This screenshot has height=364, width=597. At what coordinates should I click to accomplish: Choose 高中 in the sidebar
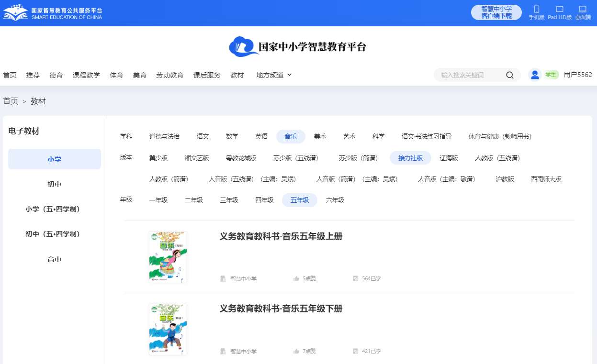[x=55, y=259]
